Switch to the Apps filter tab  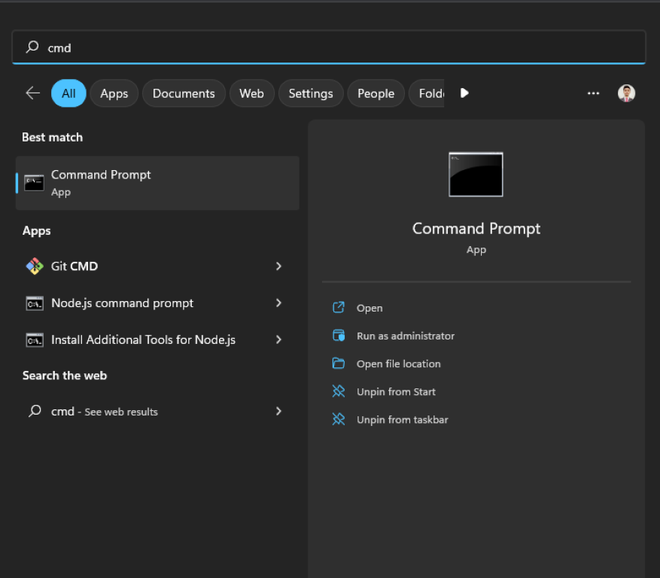(x=114, y=93)
